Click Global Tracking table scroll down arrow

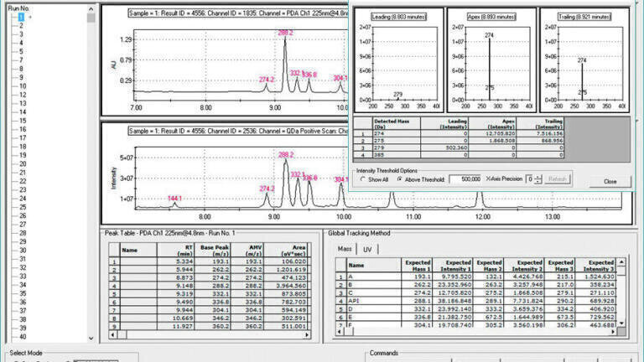[x=621, y=323]
